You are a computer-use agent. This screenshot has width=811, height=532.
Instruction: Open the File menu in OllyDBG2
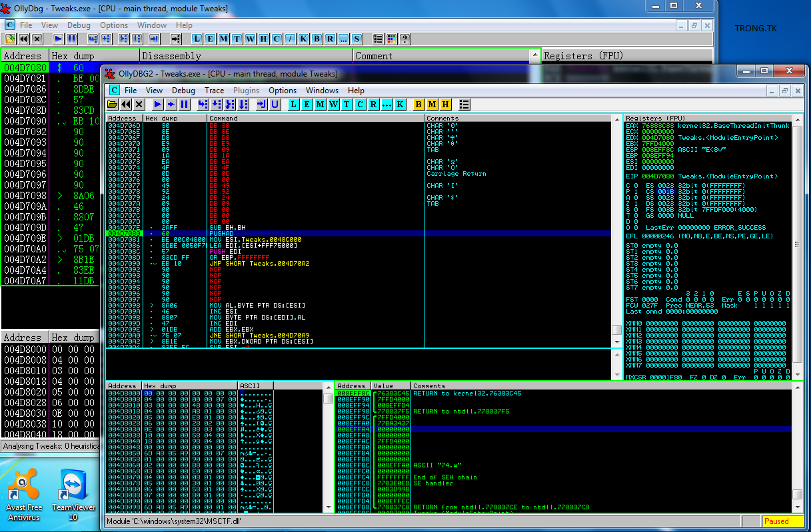click(x=131, y=91)
